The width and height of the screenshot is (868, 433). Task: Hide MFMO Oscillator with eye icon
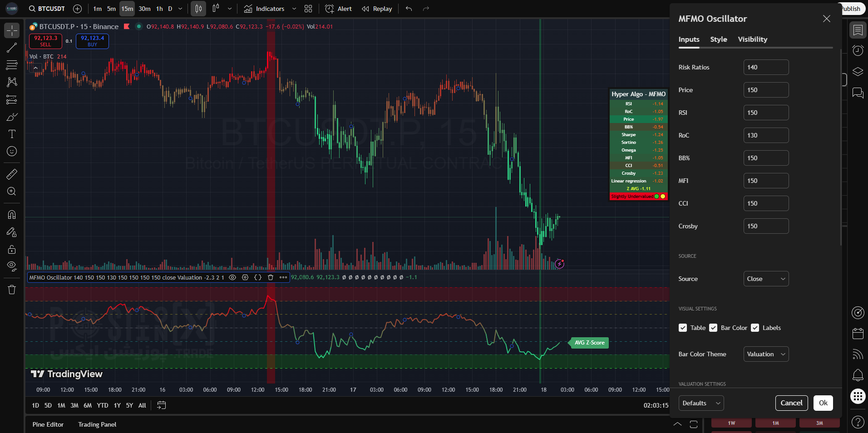(x=232, y=277)
